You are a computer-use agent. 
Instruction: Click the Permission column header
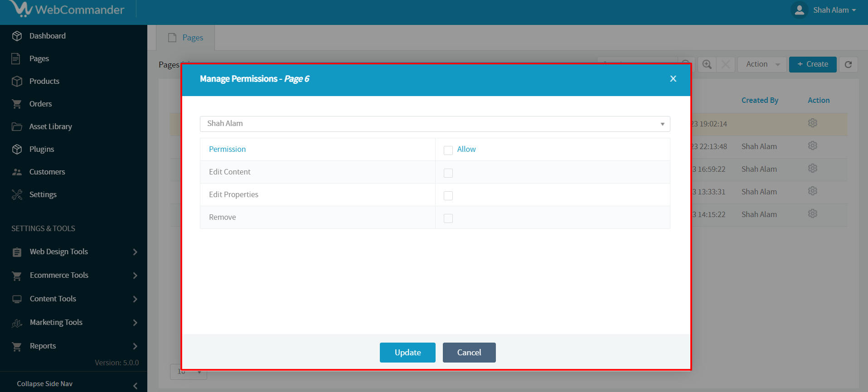(x=227, y=149)
